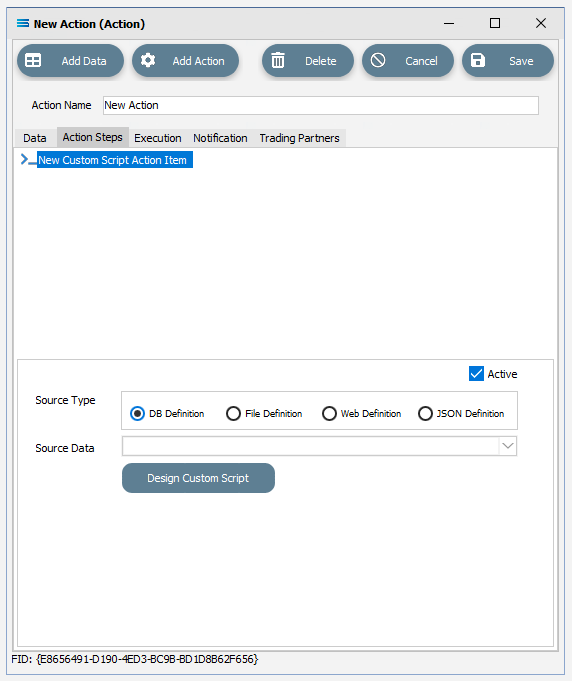Click the Cancel circle-slash icon
Image resolution: width=572 pixels, height=681 pixels.
coord(378,60)
